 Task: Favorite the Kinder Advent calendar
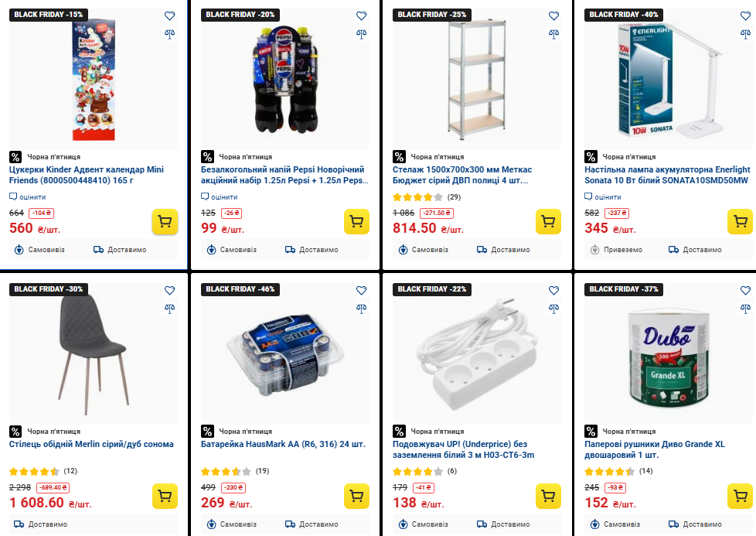[x=169, y=15]
